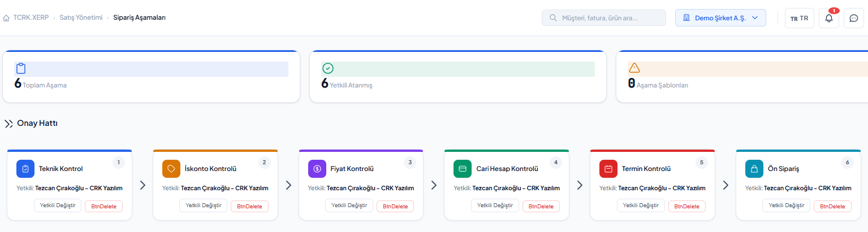Open the TR language selector

800,18
